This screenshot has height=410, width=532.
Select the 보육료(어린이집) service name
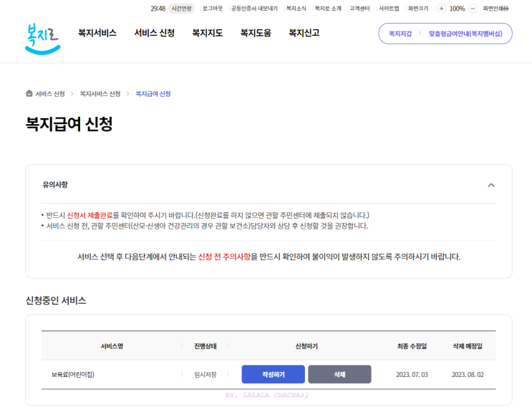click(x=72, y=374)
